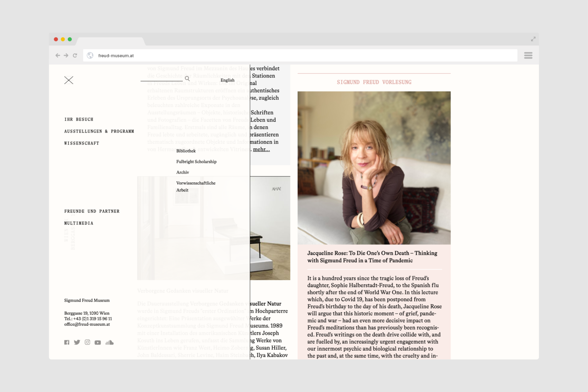Click into the search input field
The height and width of the screenshot is (392, 588).
(x=161, y=78)
